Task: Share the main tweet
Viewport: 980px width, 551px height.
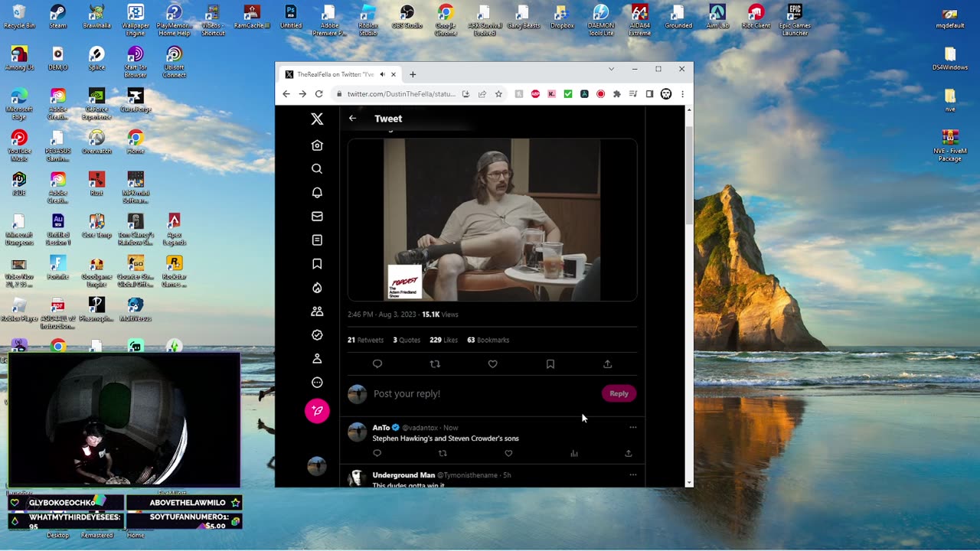Action: (x=608, y=364)
